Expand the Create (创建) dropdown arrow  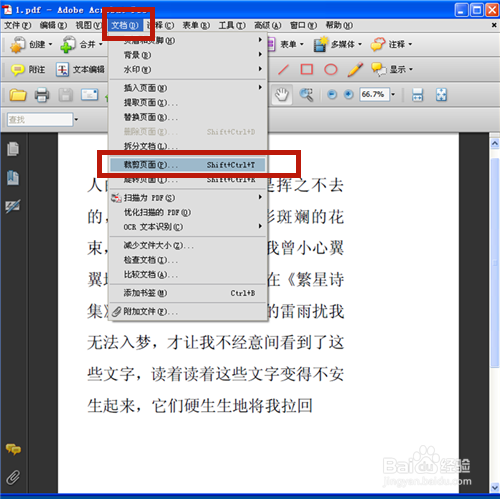click(50, 44)
